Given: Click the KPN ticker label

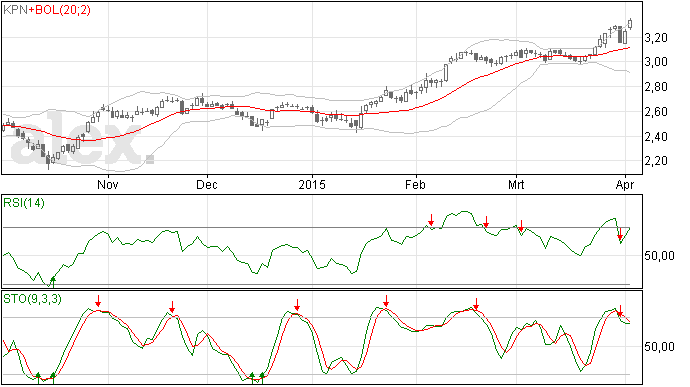Looking at the screenshot, I should pyautogui.click(x=16, y=10).
